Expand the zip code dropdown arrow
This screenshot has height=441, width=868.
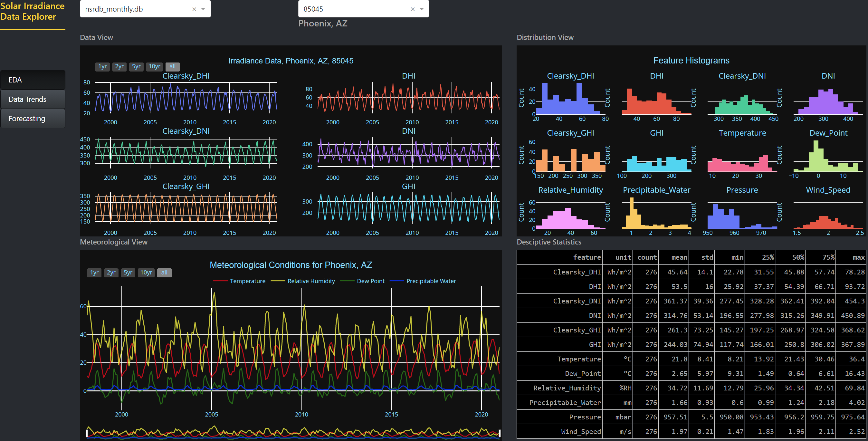pos(422,9)
